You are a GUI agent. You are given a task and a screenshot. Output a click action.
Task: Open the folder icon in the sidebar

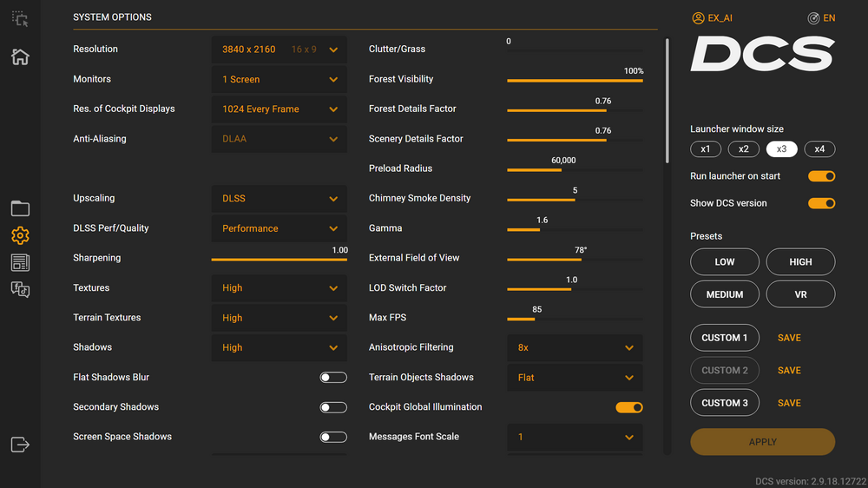click(x=20, y=208)
